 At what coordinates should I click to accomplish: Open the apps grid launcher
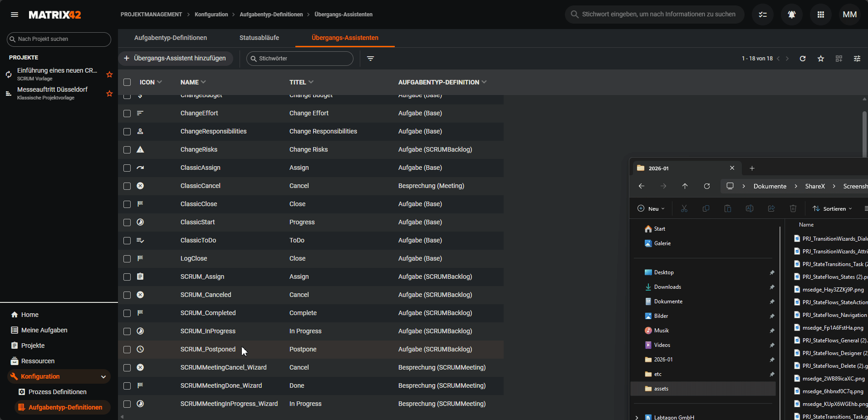[820, 15]
